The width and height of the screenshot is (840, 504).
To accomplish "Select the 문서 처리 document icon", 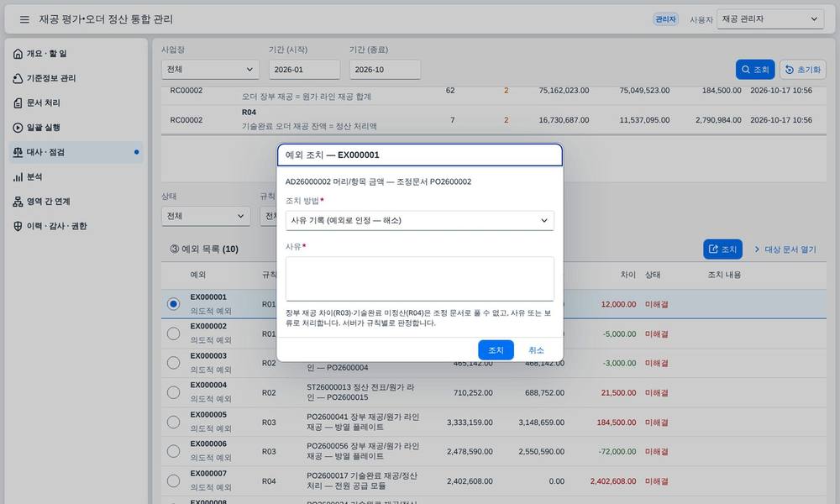I will point(18,102).
